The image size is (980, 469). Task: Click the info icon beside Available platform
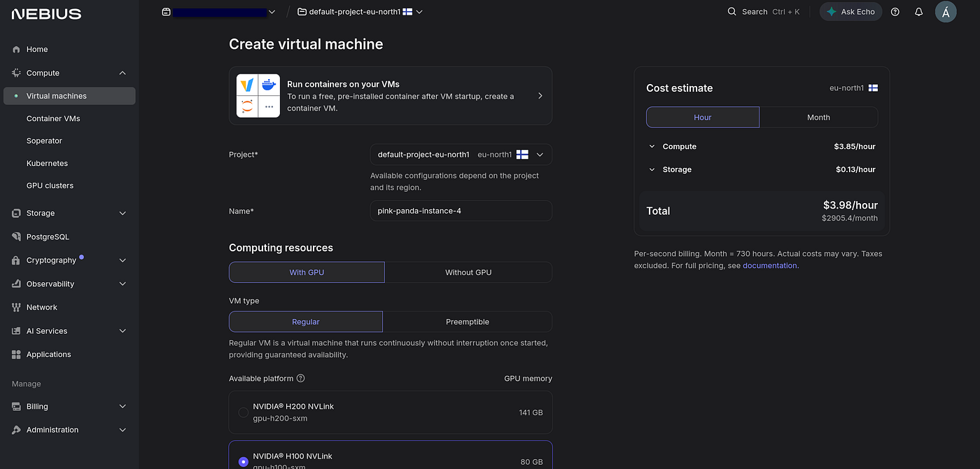pyautogui.click(x=301, y=379)
